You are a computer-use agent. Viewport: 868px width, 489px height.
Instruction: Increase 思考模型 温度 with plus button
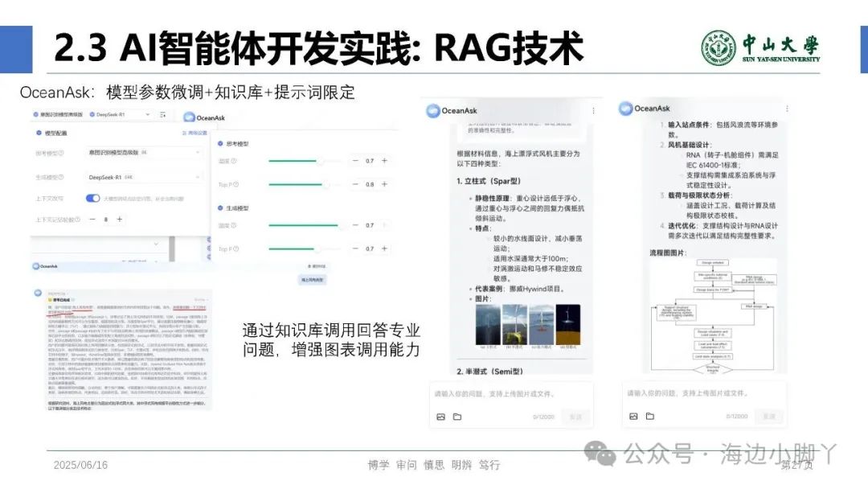click(384, 161)
